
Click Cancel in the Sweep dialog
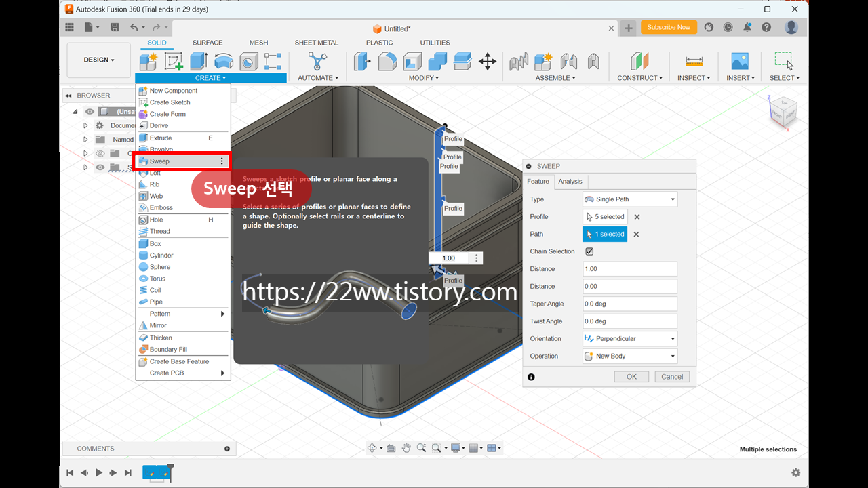point(672,377)
